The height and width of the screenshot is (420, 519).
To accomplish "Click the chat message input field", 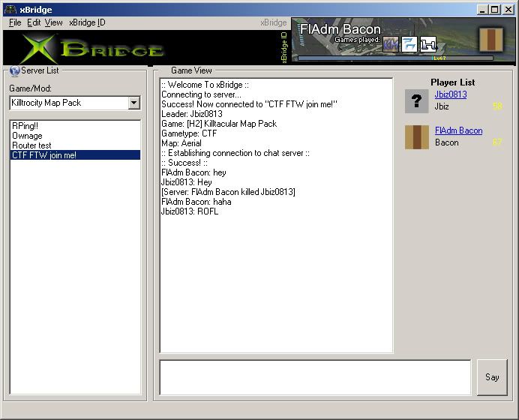I will pyautogui.click(x=315, y=377).
